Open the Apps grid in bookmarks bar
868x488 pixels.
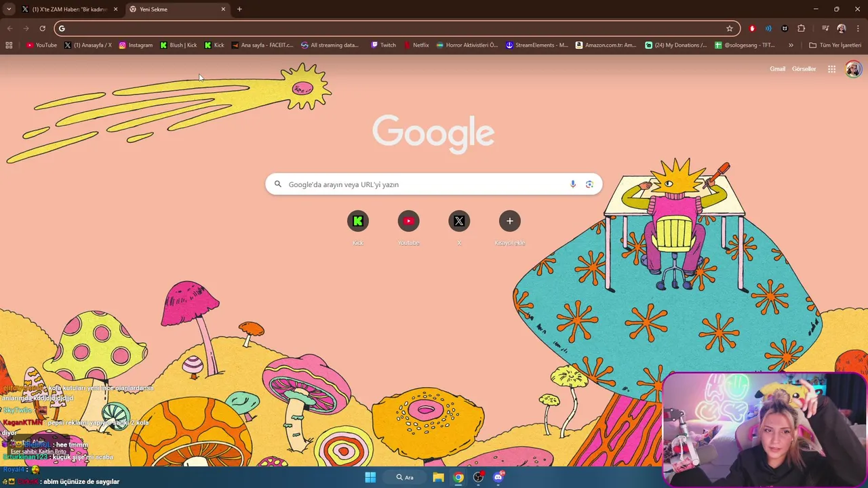(x=9, y=45)
